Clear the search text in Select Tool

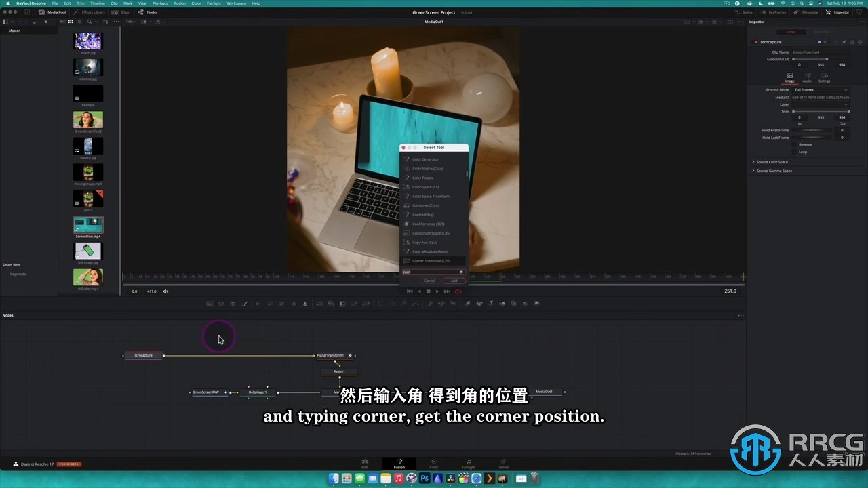tap(461, 272)
